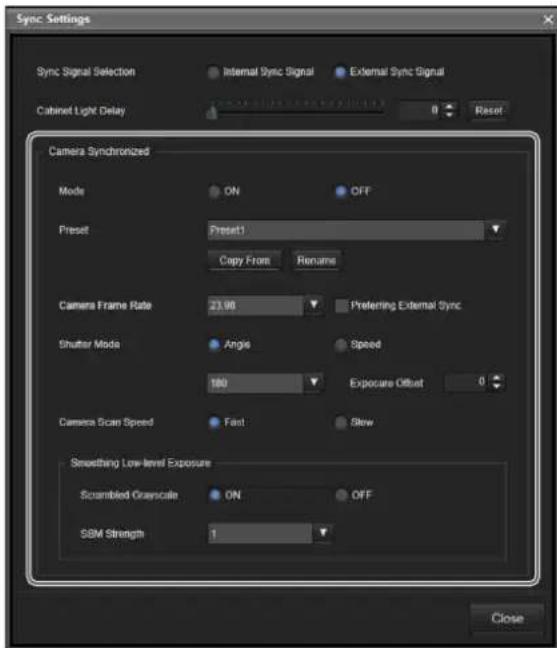Click the Rename preset button
Image resolution: width=557 pixels, height=648 pixels.
316,260
